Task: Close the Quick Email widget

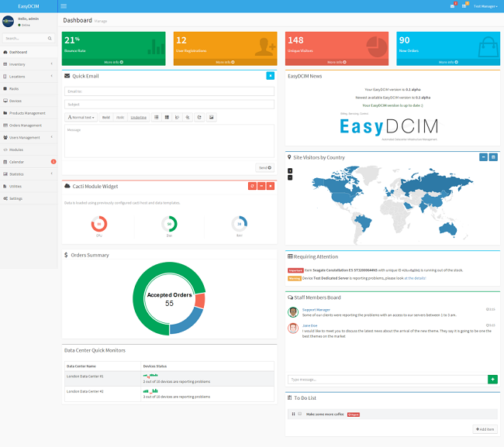Action: [271, 76]
